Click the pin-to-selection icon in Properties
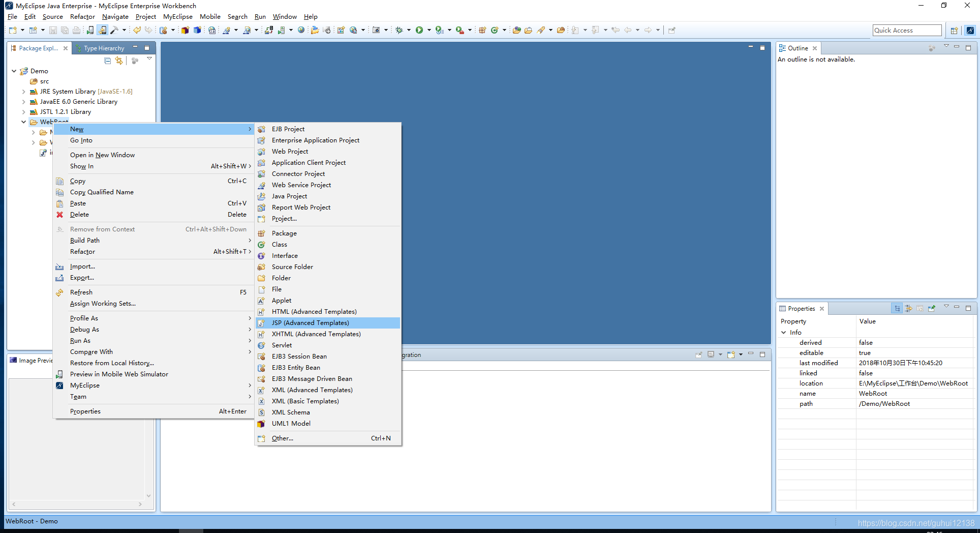Viewport: 980px width, 533px height. [932, 309]
